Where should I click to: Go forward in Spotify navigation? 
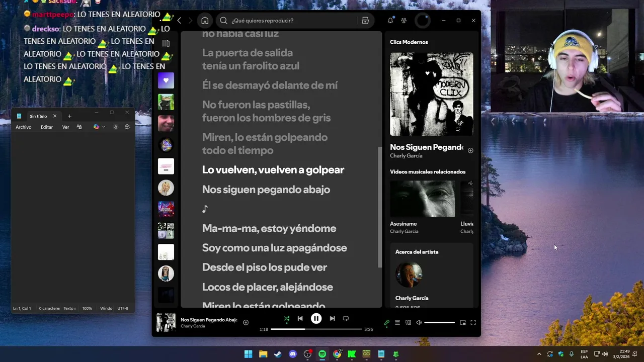pos(190,21)
